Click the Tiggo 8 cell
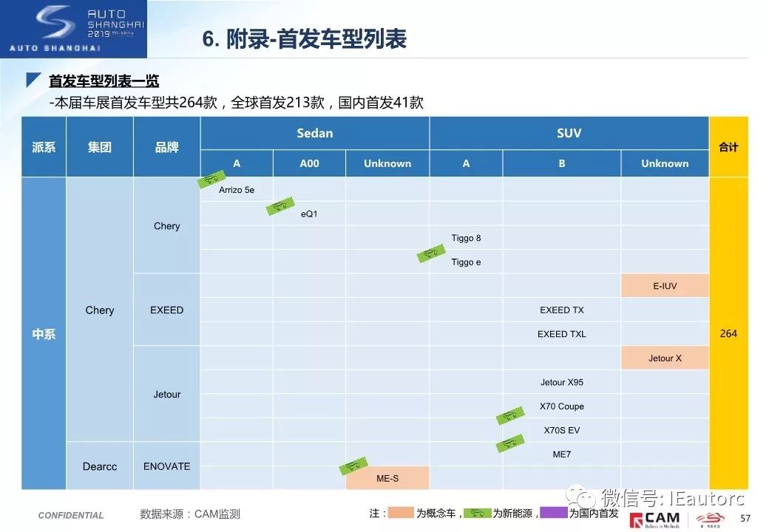This screenshot has width=769, height=532. coord(467,238)
